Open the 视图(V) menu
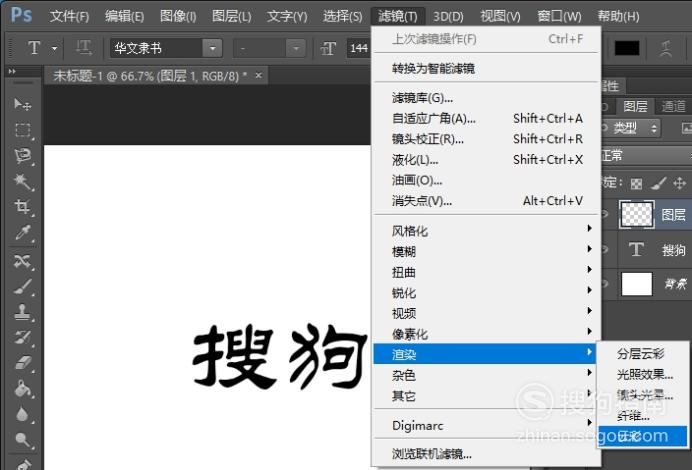This screenshot has height=470, width=692. [500, 16]
